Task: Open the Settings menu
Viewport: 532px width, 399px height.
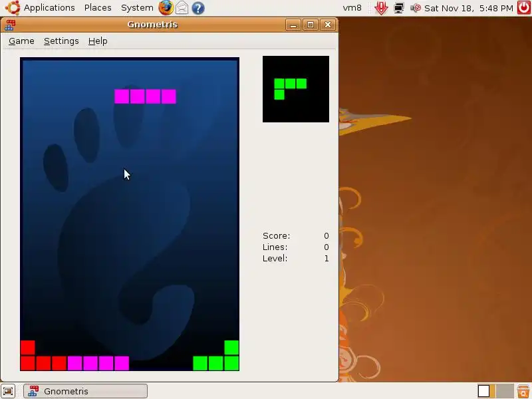Action: click(61, 41)
